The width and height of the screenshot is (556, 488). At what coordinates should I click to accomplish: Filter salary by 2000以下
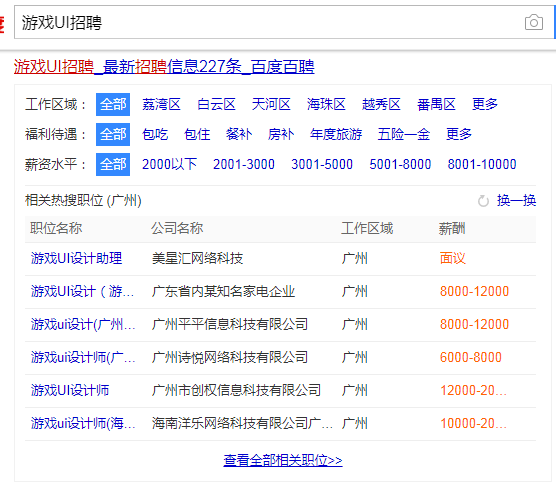pyautogui.click(x=169, y=164)
